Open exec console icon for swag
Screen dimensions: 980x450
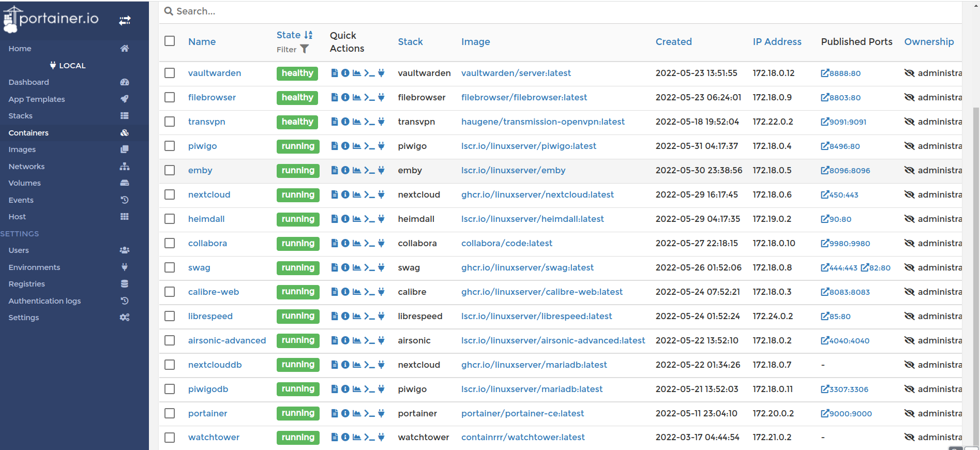click(369, 267)
